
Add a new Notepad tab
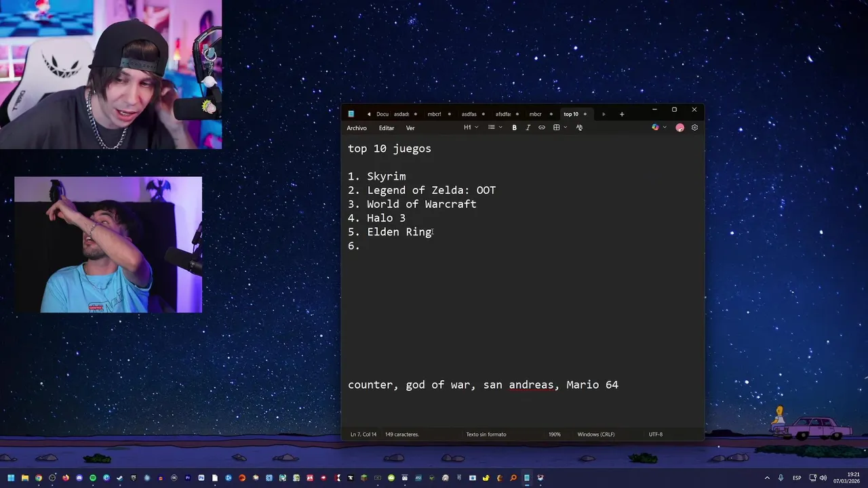click(x=621, y=114)
